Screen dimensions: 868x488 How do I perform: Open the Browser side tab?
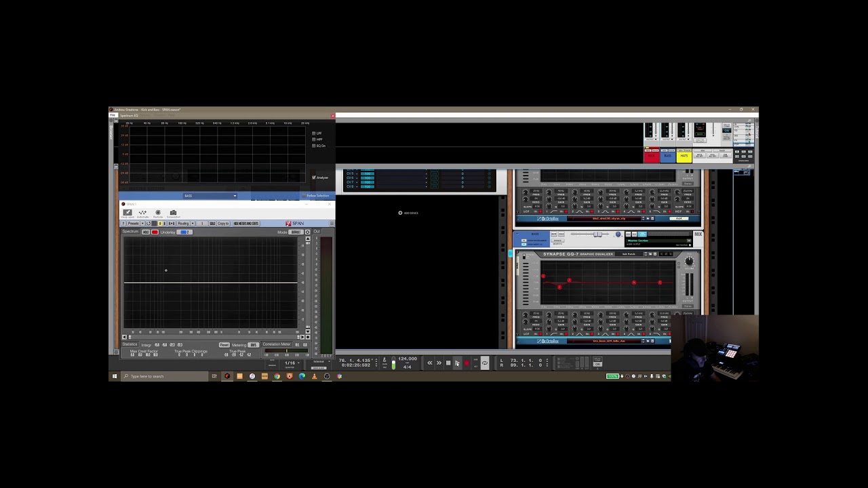(111, 132)
